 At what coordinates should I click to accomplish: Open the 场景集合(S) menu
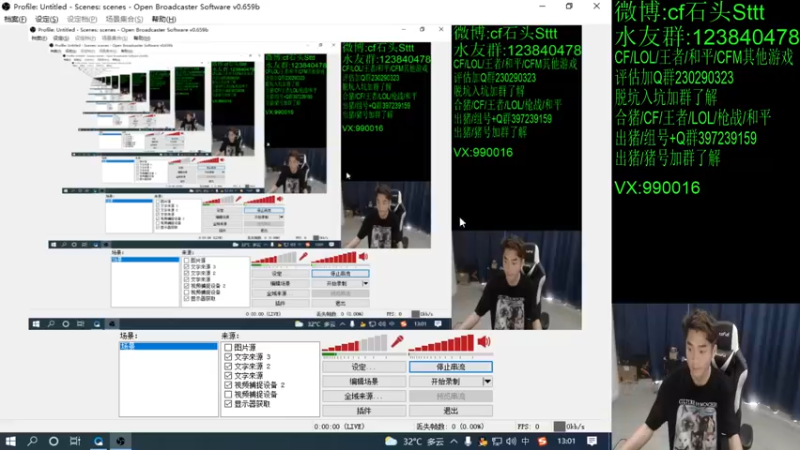(x=124, y=19)
